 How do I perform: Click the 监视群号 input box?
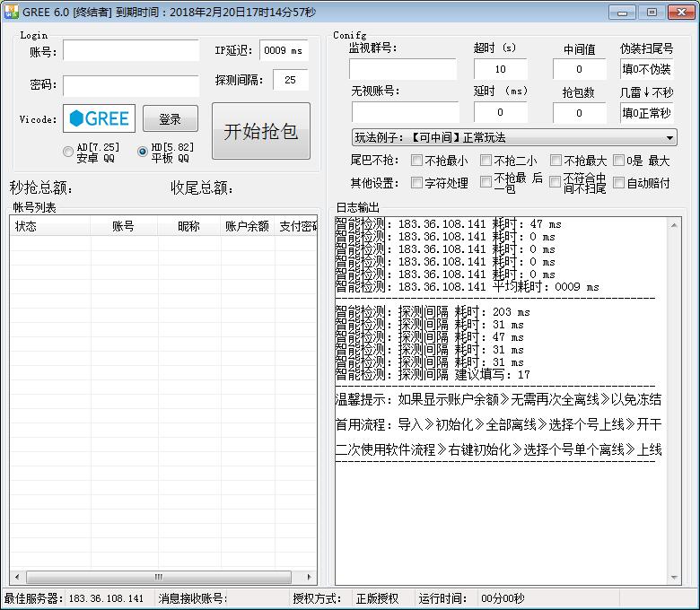click(402, 69)
